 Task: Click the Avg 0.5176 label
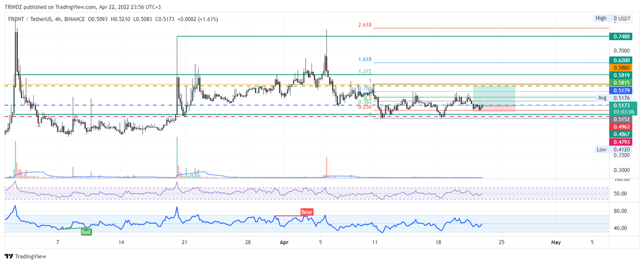(614, 98)
